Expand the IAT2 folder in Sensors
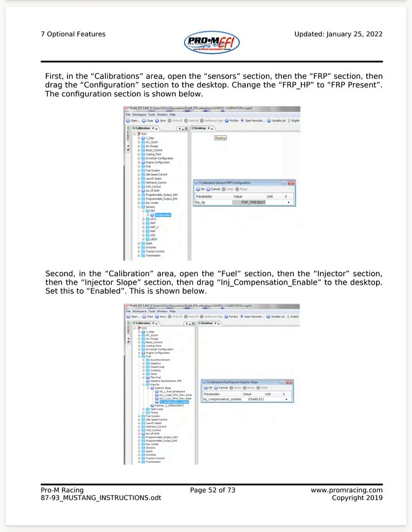This screenshot has width=412, height=532. coord(143,219)
